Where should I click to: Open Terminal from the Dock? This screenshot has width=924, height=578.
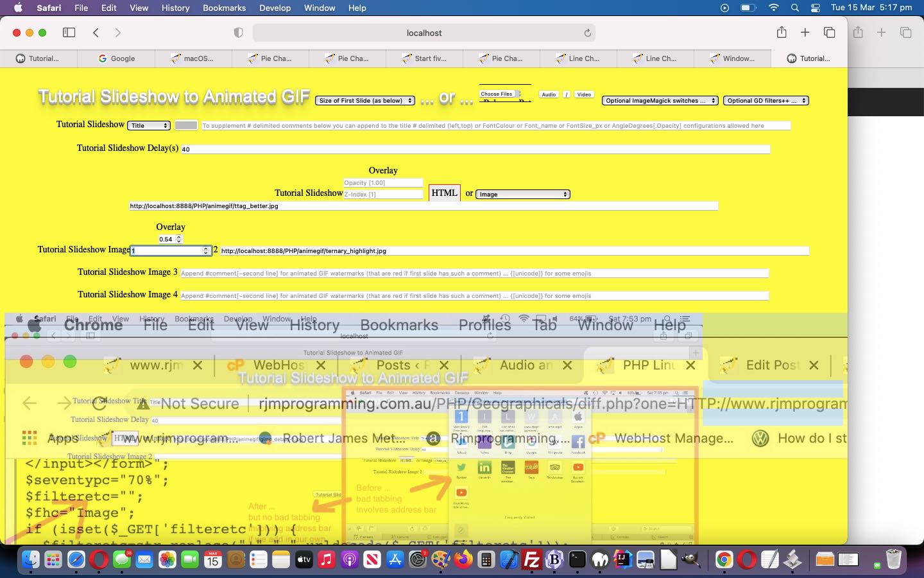(577, 560)
